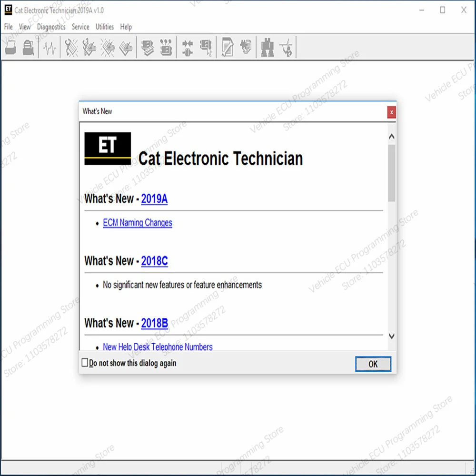Open the Status Tool waveform icon
This screenshot has height=476, width=476.
50,48
